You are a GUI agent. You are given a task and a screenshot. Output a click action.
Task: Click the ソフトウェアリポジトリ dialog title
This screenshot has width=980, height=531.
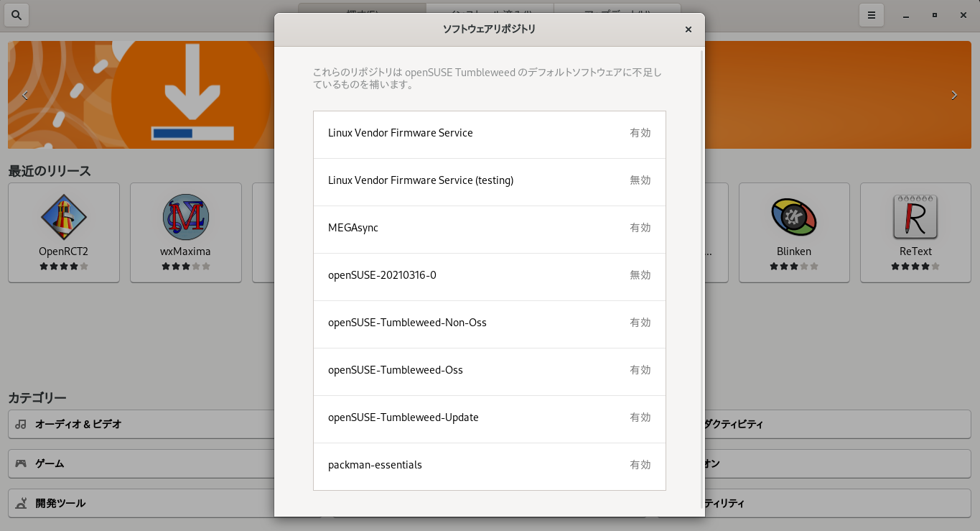coord(489,29)
